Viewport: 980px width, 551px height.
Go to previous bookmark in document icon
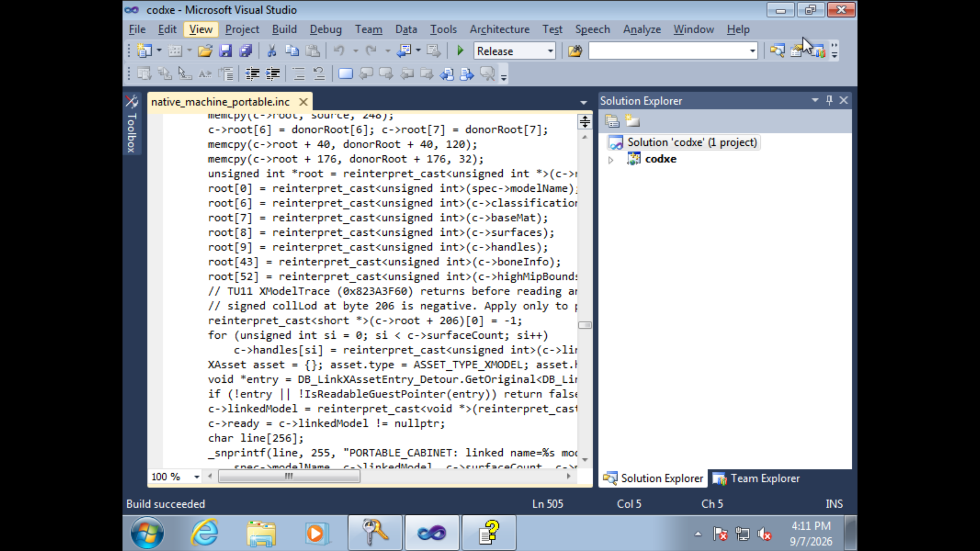tap(447, 73)
